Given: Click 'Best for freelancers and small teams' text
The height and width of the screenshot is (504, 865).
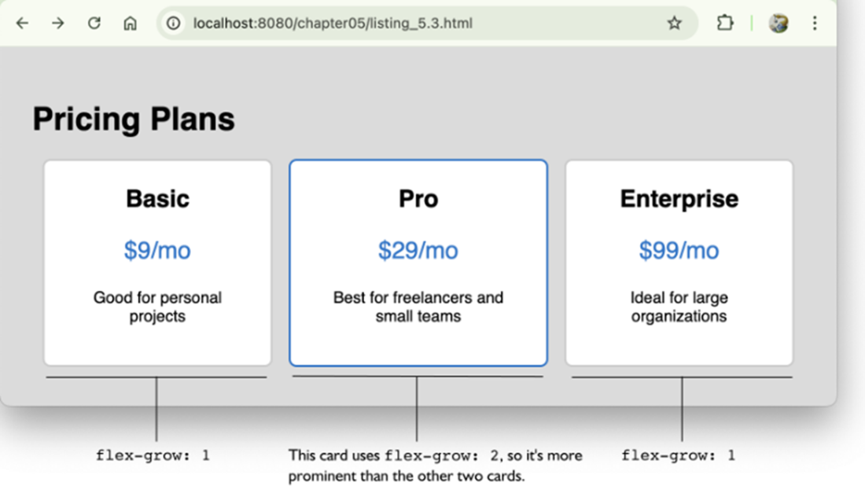Looking at the screenshot, I should (x=418, y=307).
